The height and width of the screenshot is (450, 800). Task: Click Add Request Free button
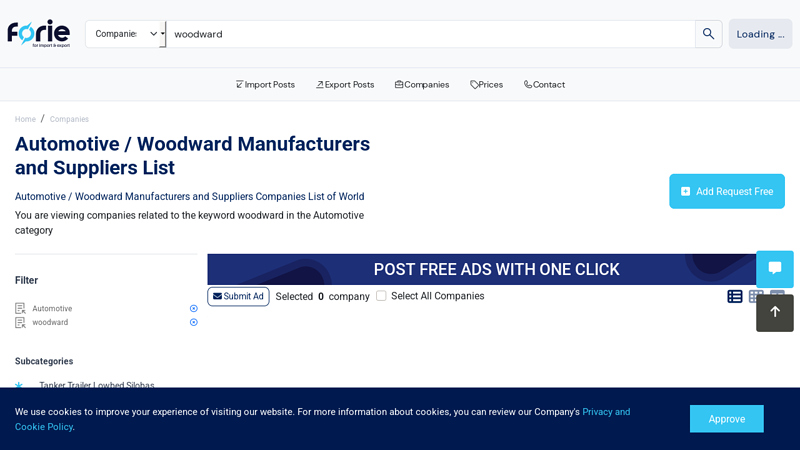tap(727, 191)
